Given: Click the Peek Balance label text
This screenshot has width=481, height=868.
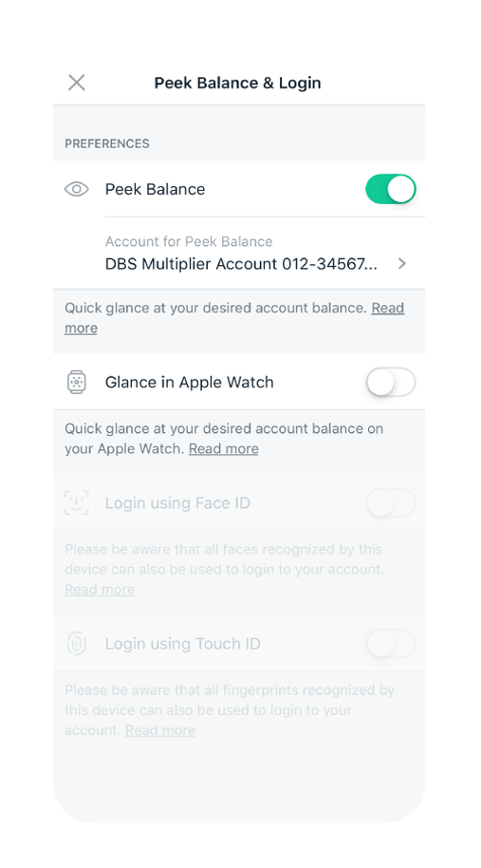Looking at the screenshot, I should click(x=155, y=189).
